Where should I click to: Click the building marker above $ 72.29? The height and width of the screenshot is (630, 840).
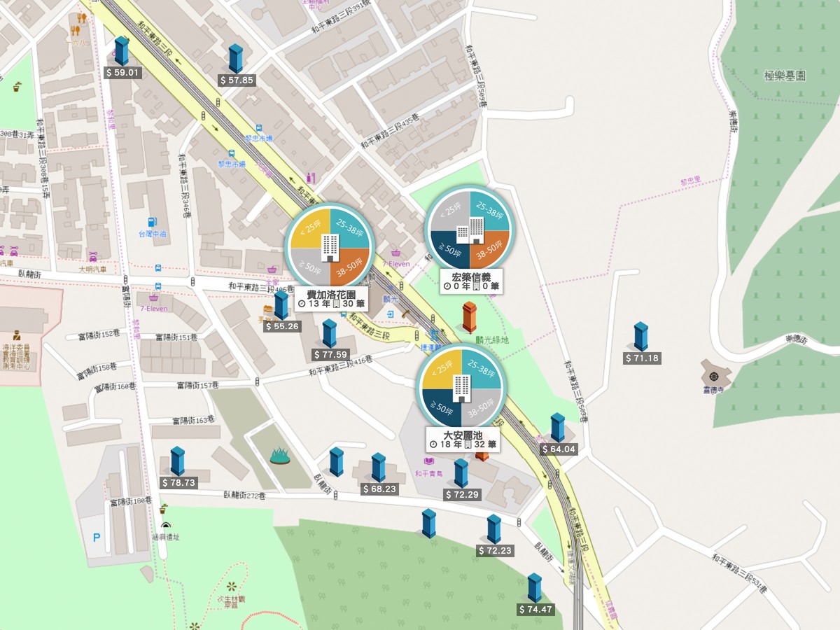coord(461,473)
